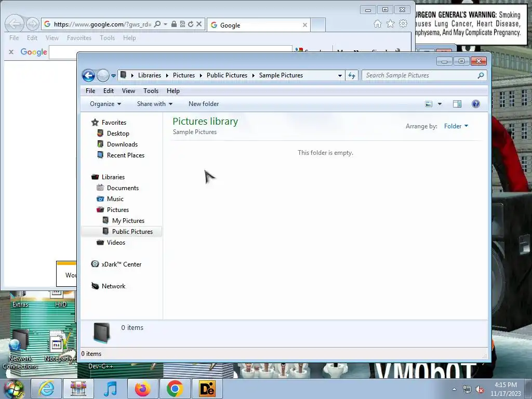
Task: Click the change view icon
Action: tap(429, 104)
